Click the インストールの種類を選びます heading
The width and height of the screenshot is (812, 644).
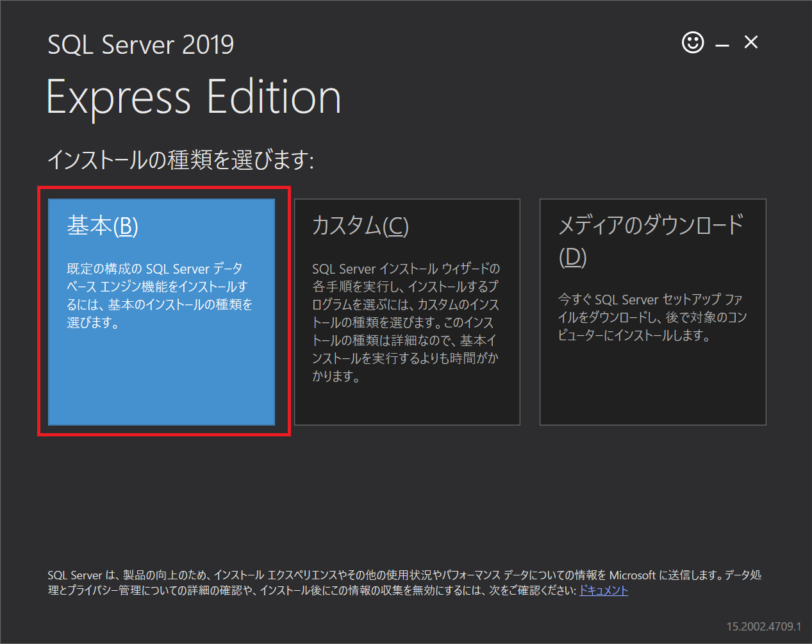point(181,159)
